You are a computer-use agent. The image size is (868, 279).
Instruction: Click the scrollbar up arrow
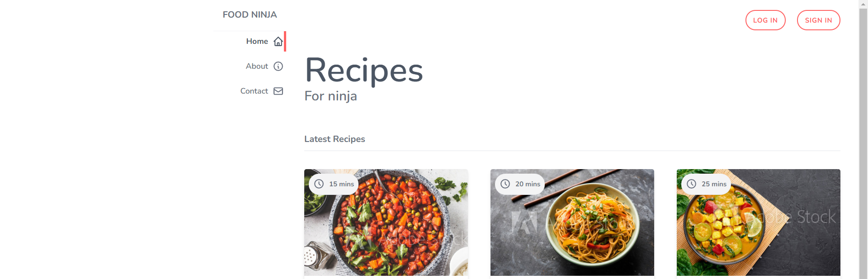click(x=863, y=4)
